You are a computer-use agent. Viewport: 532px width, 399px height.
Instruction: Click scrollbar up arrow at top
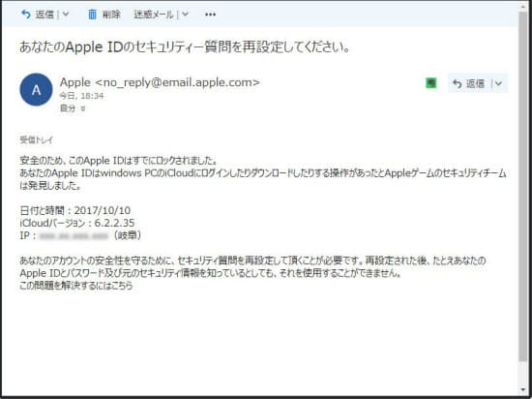(x=523, y=6)
